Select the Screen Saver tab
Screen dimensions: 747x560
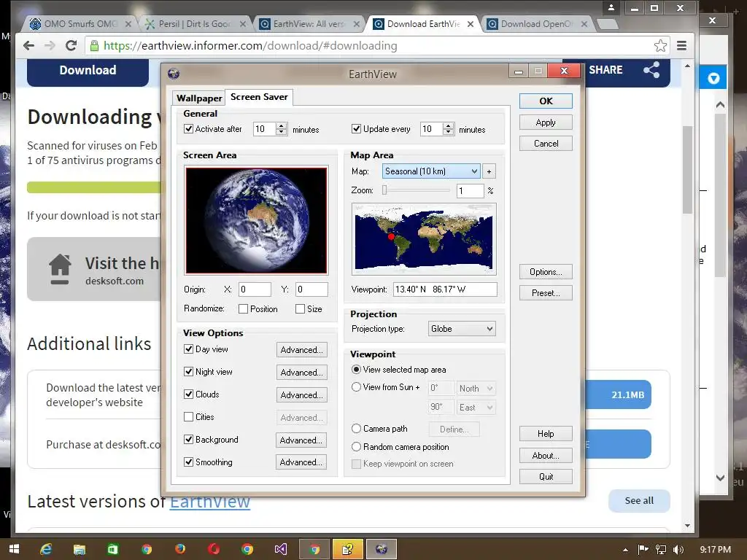tap(259, 97)
